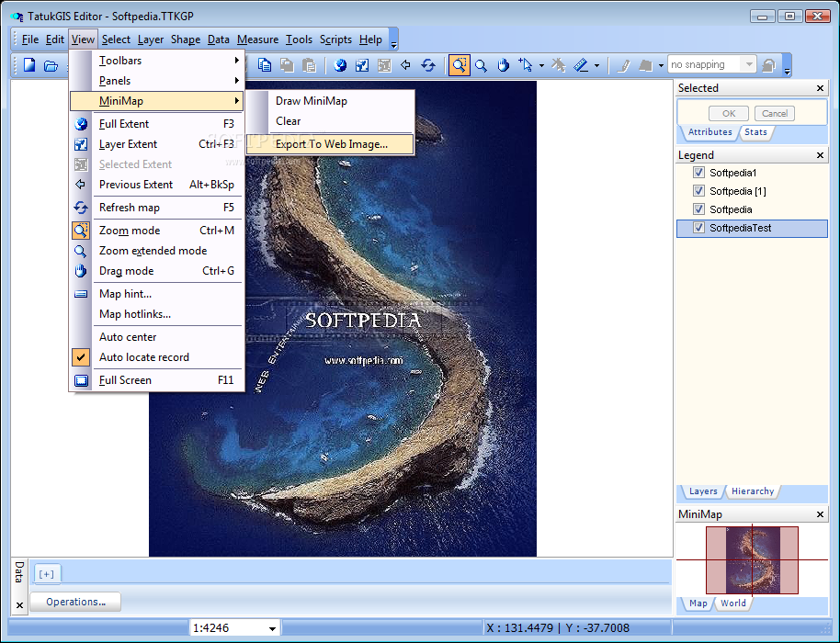The width and height of the screenshot is (840, 643).
Task: Click the Selected Extent toolbar icon
Action: coord(384,65)
